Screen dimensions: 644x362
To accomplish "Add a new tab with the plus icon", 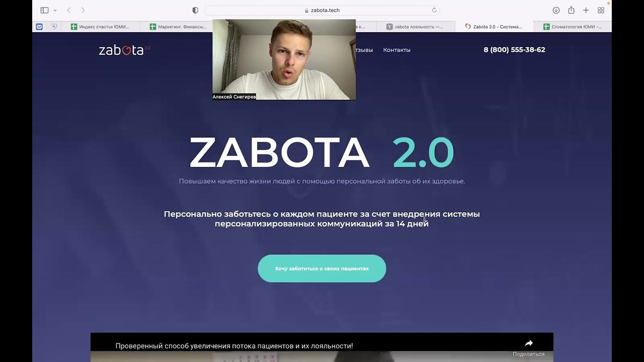I will (586, 10).
